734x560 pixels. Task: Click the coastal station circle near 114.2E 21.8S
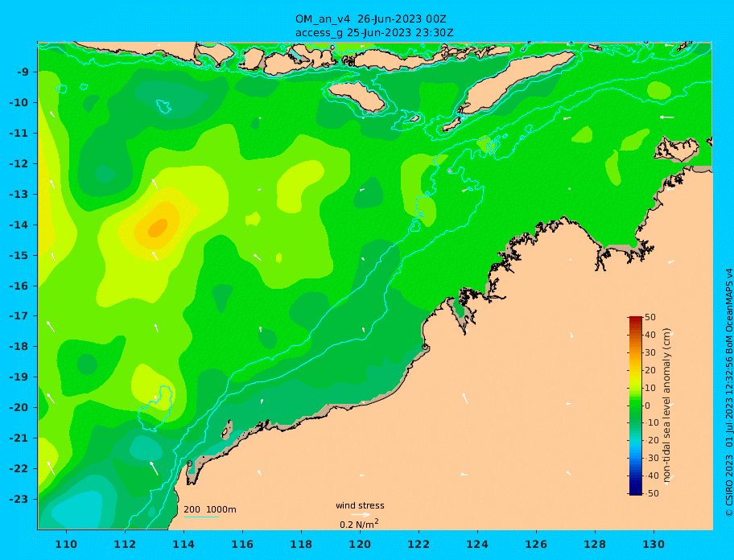point(189,463)
